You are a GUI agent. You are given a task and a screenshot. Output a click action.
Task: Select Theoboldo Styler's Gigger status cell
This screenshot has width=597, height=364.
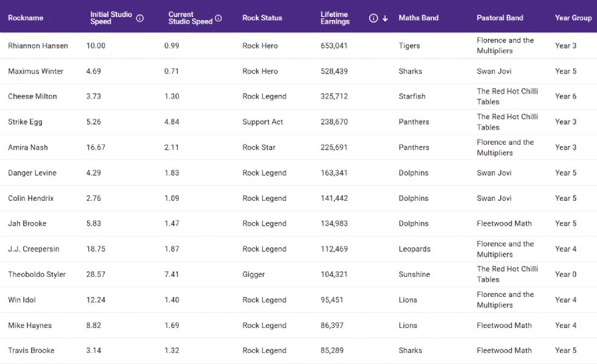click(253, 275)
